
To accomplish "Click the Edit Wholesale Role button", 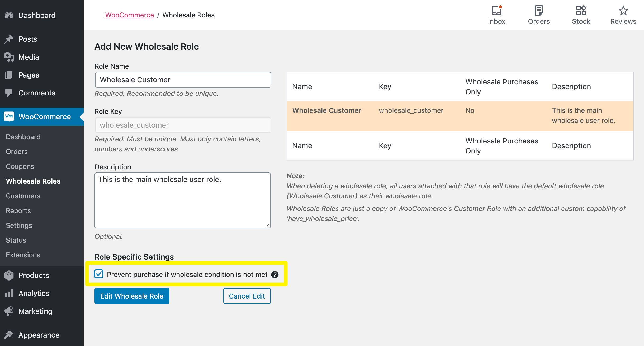I will (132, 296).
